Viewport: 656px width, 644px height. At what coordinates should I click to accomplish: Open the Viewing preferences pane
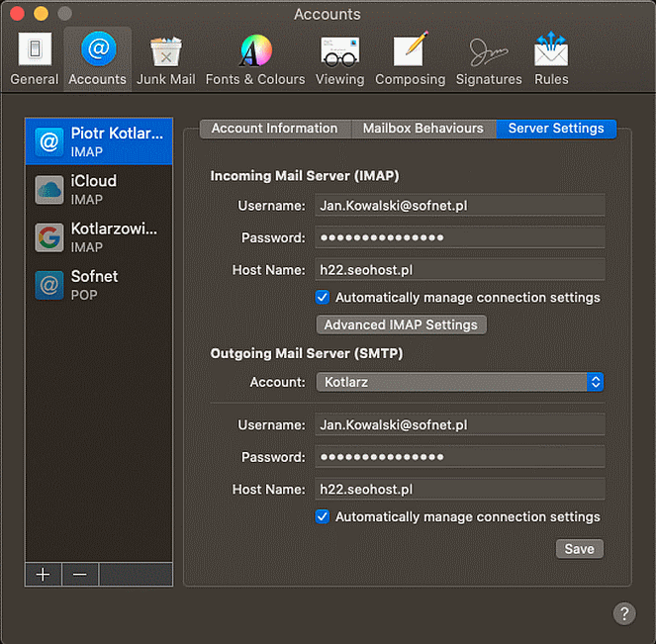coord(339,59)
